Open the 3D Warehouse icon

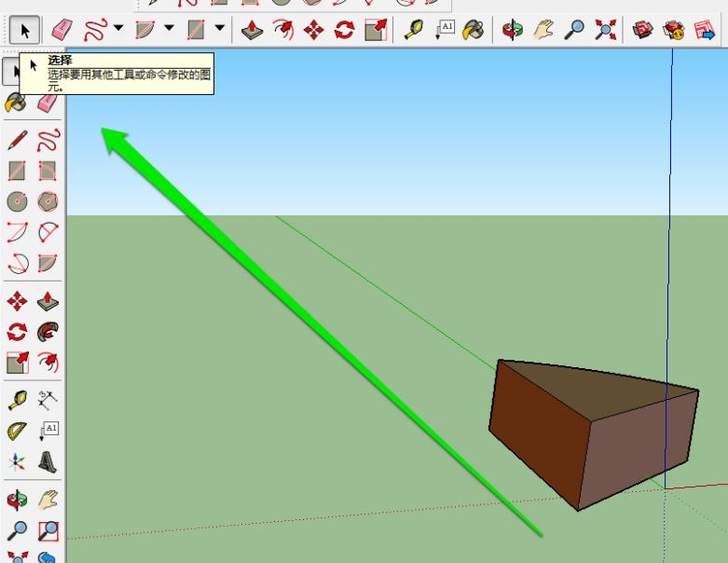[x=643, y=30]
